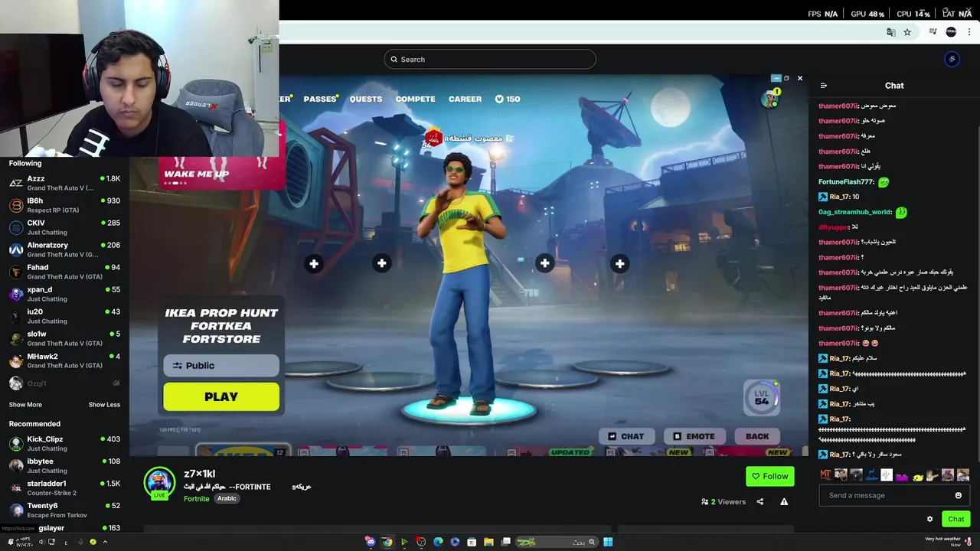Click the Fortnite category link
The width and height of the screenshot is (980, 551).
coord(197,498)
